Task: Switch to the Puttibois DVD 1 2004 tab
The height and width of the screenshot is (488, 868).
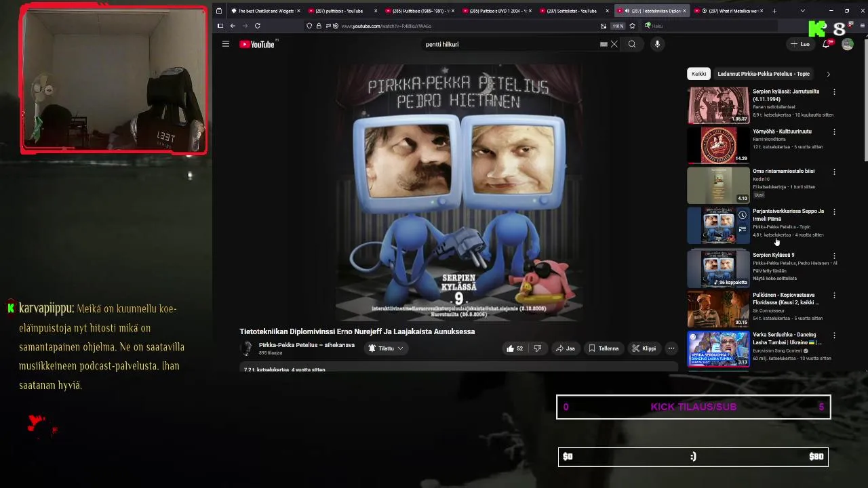Action: click(497, 11)
